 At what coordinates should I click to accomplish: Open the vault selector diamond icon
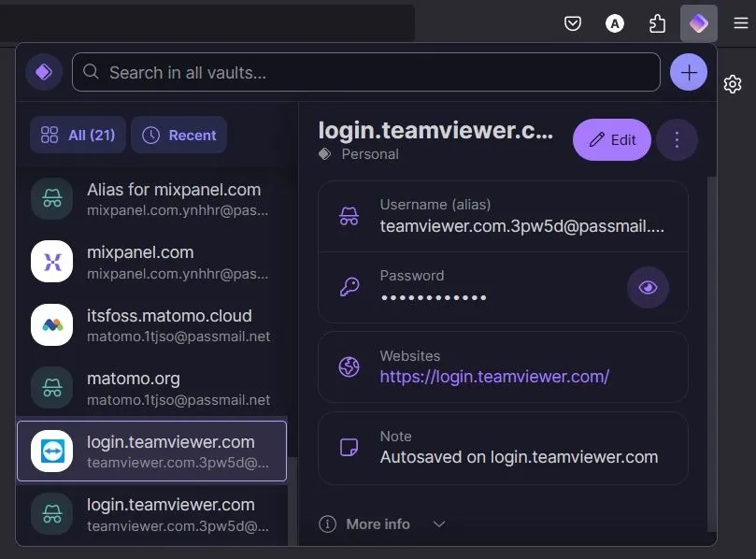pos(43,72)
